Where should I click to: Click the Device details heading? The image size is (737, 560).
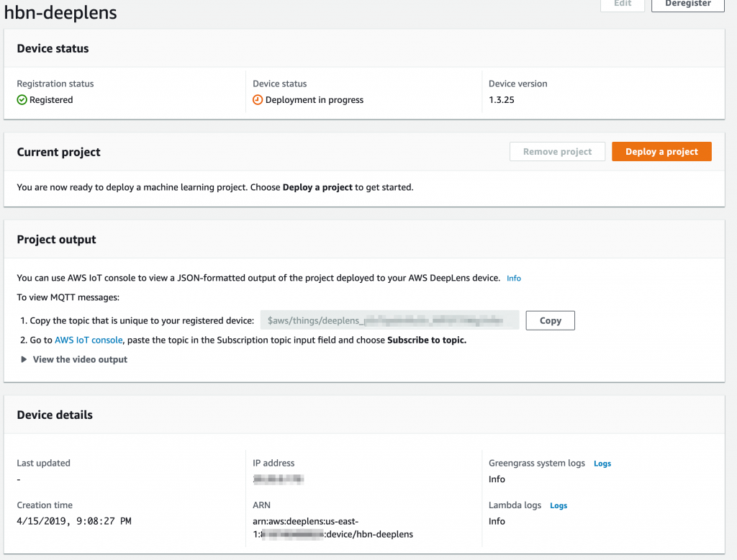pyautogui.click(x=55, y=415)
